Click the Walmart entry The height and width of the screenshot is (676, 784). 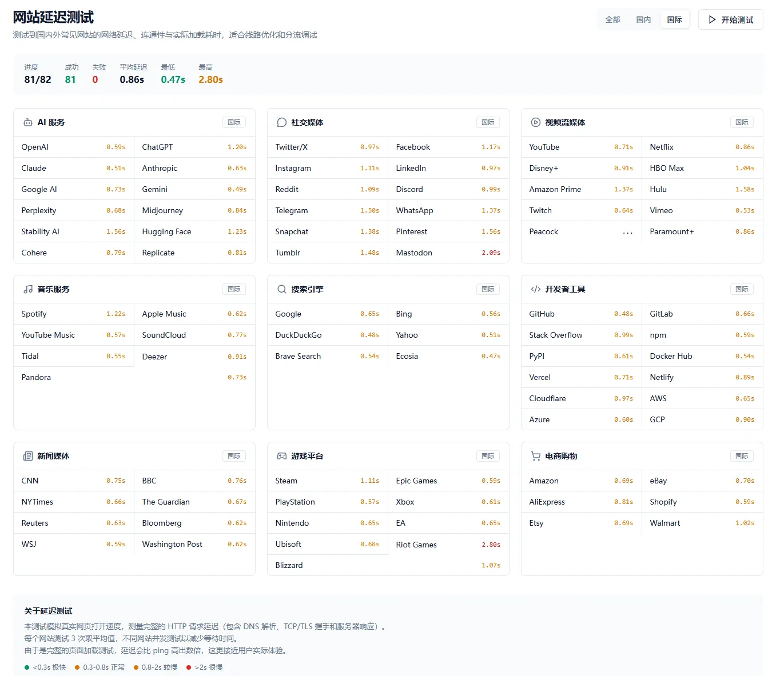(x=702, y=523)
